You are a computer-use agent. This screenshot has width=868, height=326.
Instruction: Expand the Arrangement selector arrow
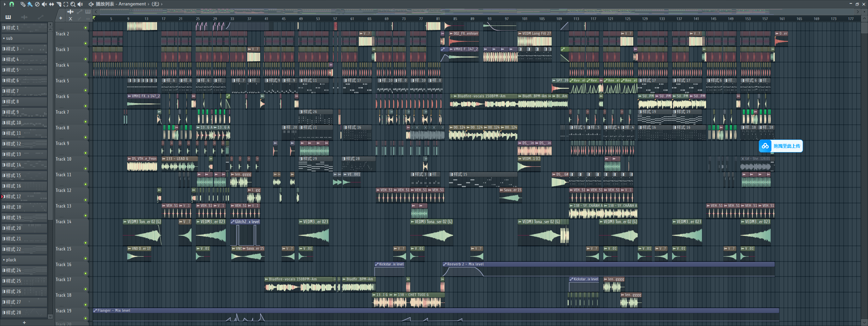coord(149,4)
